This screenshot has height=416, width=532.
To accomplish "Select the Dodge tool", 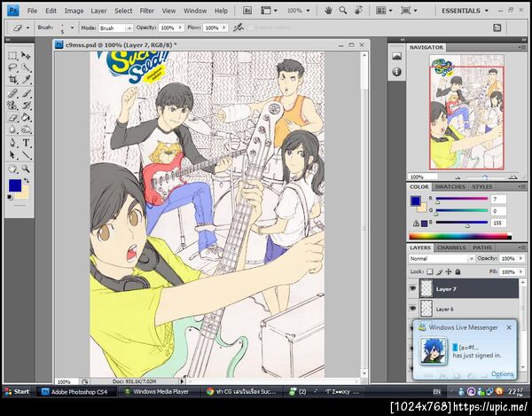I will point(26,130).
